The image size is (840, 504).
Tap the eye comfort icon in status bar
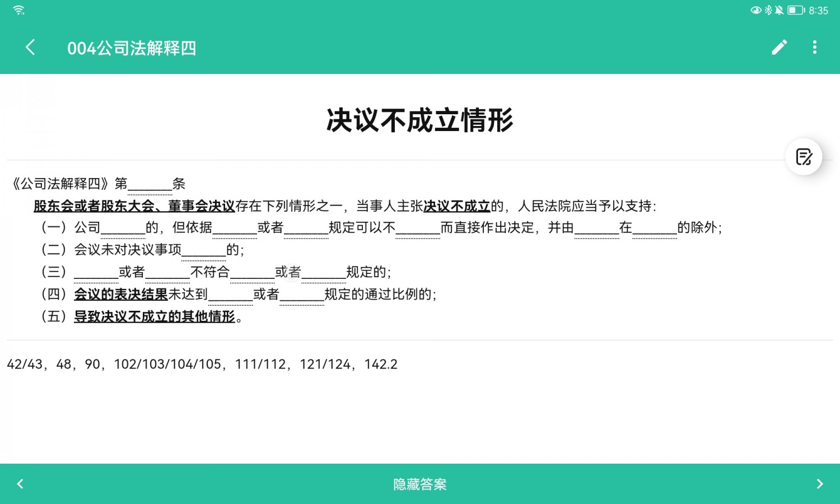(x=755, y=10)
